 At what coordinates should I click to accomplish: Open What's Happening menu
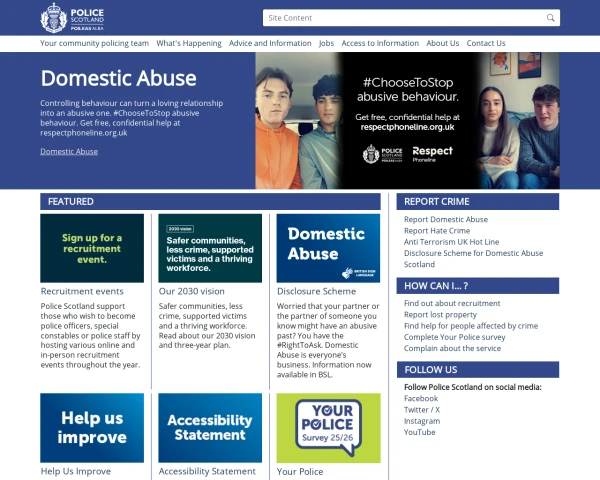pos(189,43)
